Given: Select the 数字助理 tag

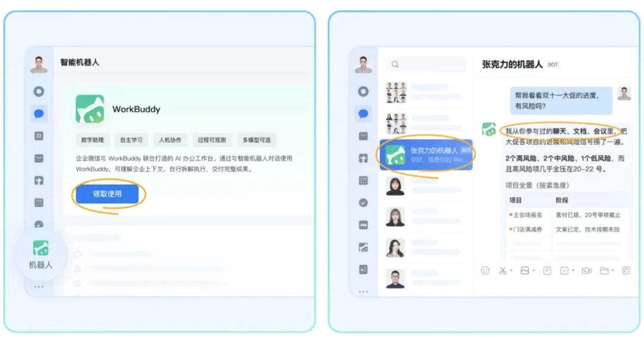Looking at the screenshot, I should tap(92, 140).
